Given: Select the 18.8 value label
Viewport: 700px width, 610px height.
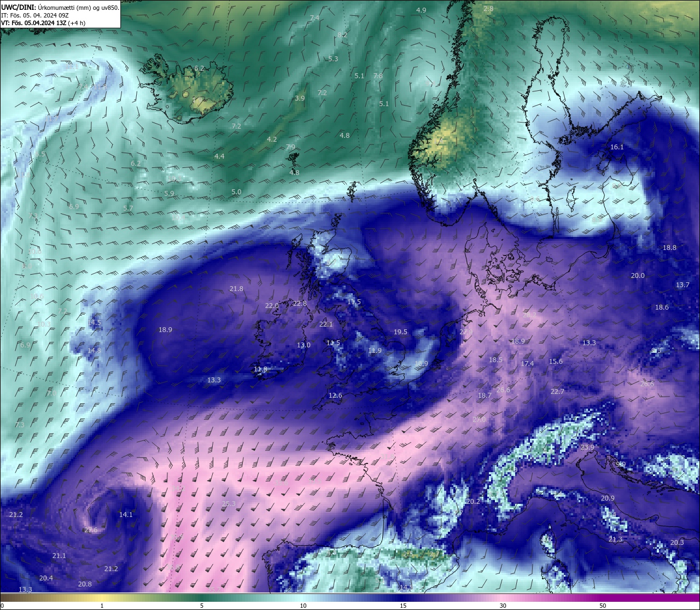Looking at the screenshot, I should click(669, 248).
